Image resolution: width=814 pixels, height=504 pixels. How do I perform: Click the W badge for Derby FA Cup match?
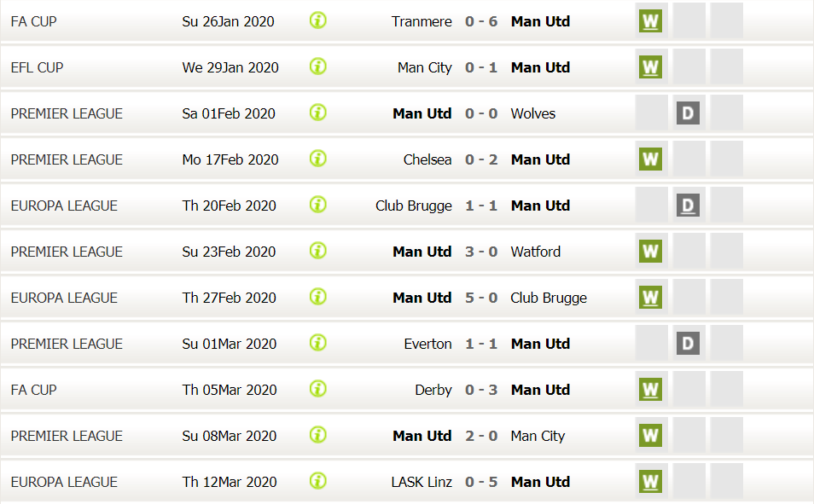coord(650,389)
